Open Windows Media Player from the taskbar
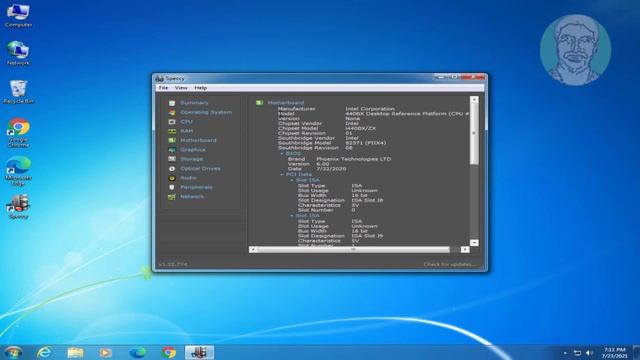 (x=105, y=352)
